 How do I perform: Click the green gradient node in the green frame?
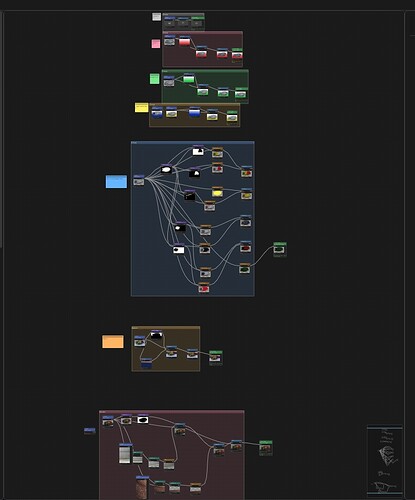[x=189, y=78]
